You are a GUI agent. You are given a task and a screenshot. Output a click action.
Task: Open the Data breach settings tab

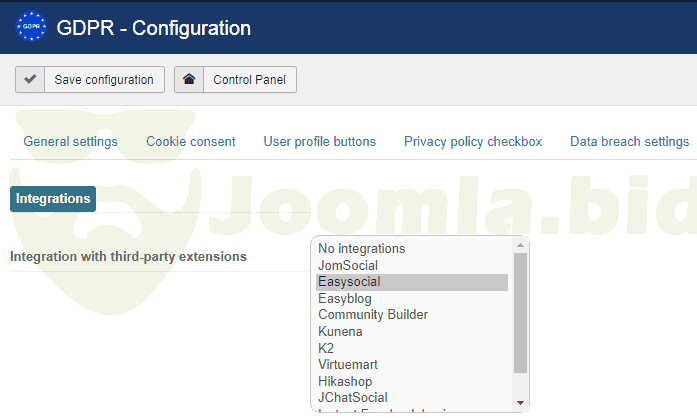[x=629, y=142]
